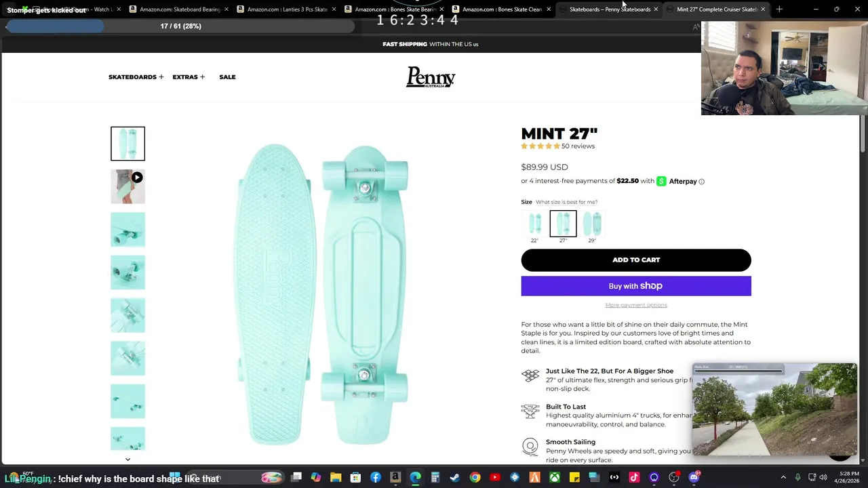Open the 50 reviews link
This screenshot has height=488, width=868.
click(578, 146)
